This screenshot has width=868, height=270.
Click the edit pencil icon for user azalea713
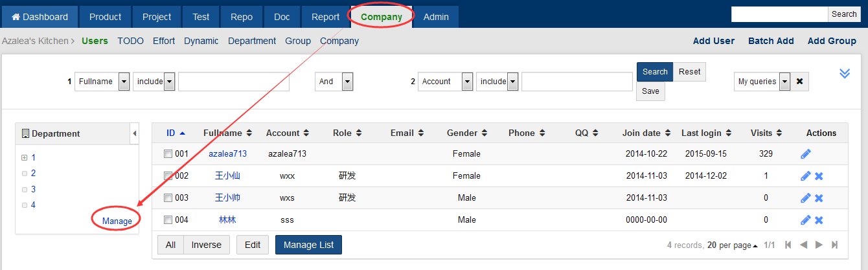point(805,154)
